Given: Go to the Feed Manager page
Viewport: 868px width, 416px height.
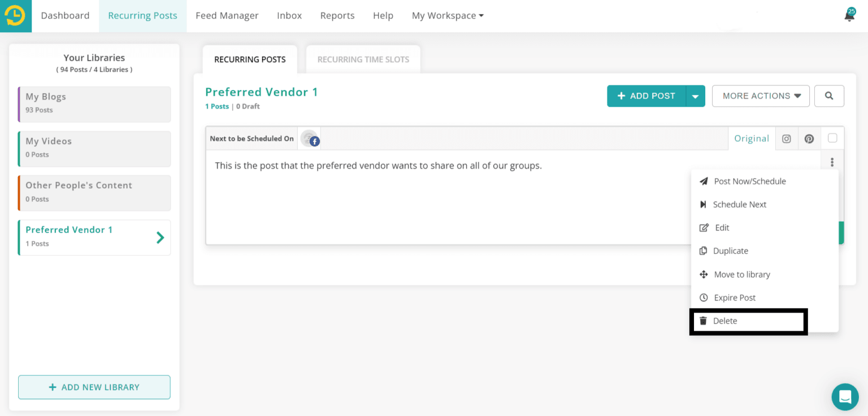Looking at the screenshot, I should 227,16.
